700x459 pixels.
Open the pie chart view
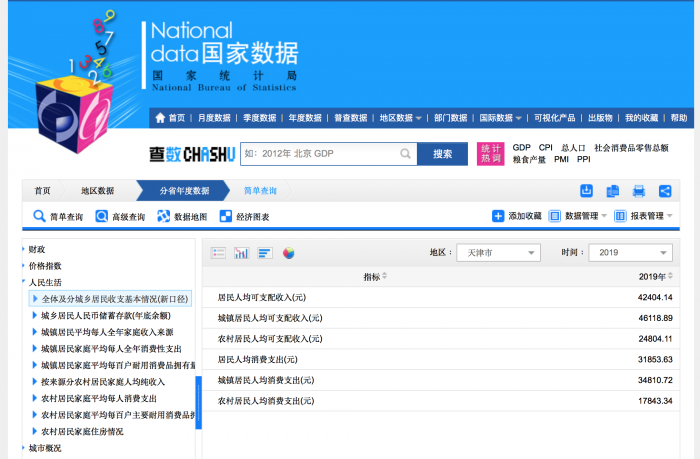click(288, 253)
